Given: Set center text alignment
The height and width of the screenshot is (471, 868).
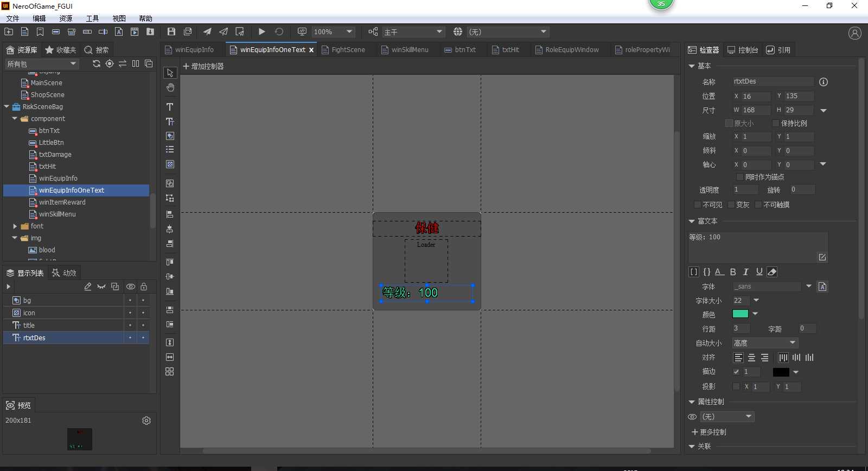Looking at the screenshot, I should 751,358.
